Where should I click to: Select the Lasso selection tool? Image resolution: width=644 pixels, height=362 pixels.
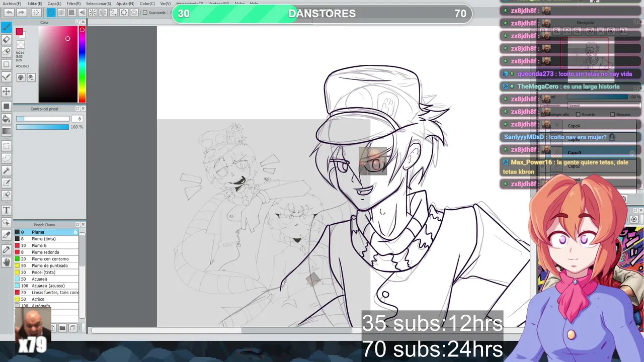[x=7, y=158]
